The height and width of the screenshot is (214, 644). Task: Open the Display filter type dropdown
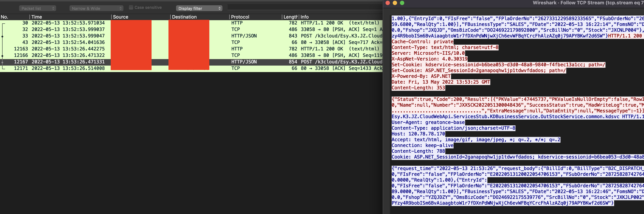199,8
